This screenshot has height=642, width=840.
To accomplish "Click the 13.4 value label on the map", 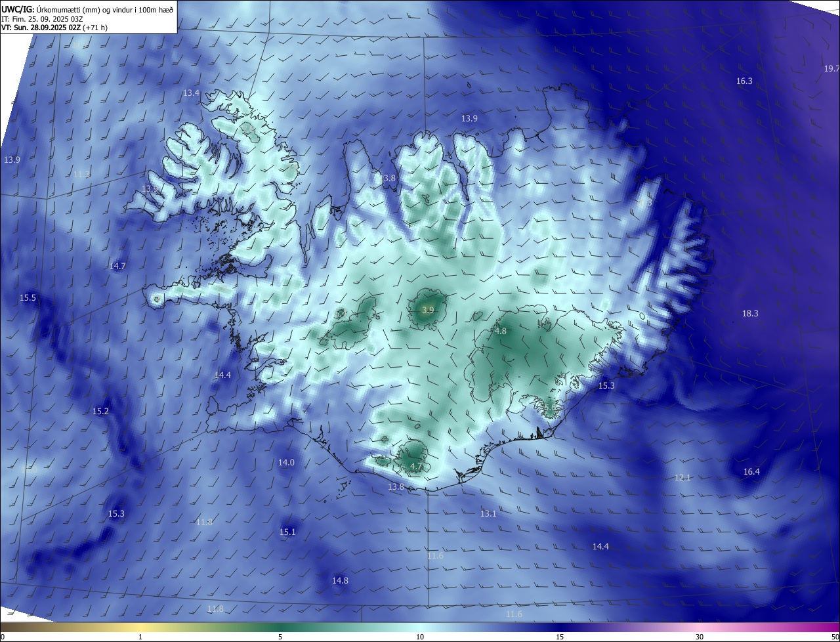I will [191, 93].
